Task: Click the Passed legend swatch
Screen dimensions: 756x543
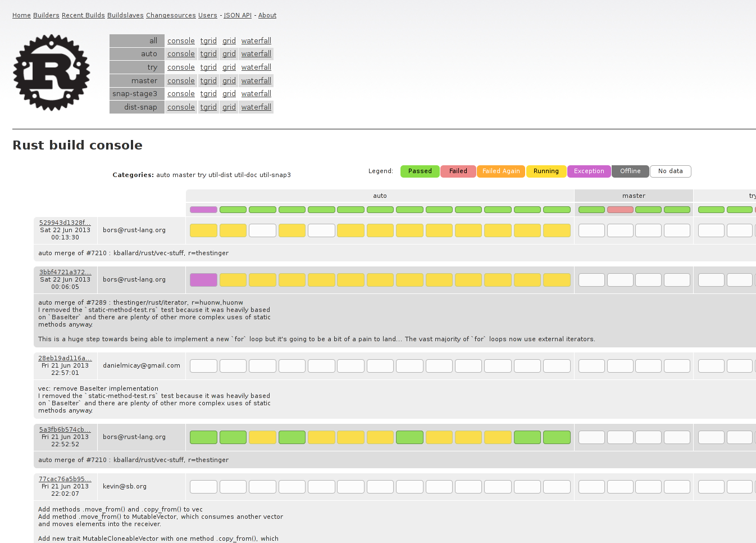Action: 420,171
